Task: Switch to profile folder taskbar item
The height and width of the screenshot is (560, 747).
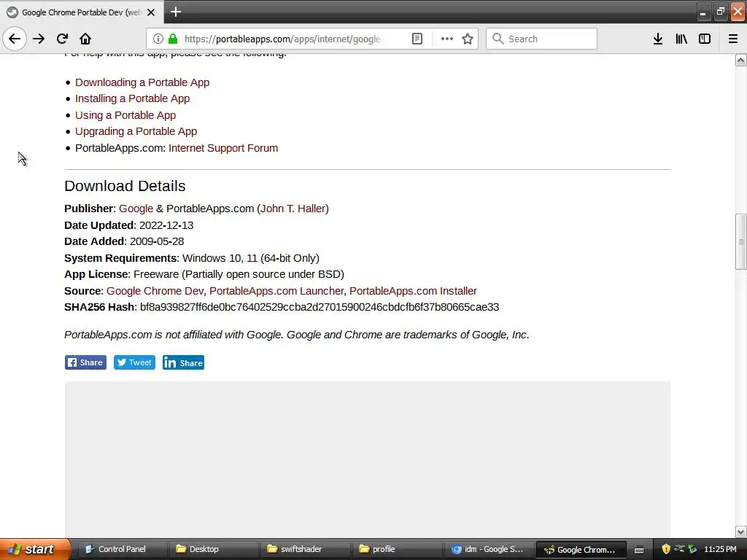Action: 397,549
